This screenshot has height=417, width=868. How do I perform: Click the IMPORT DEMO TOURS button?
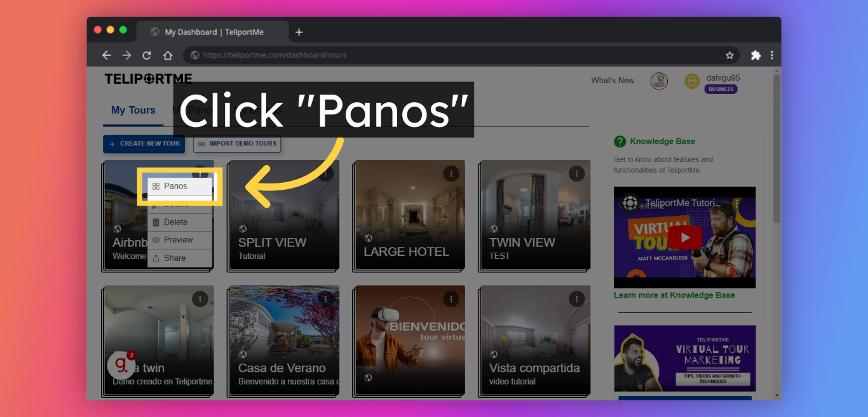[237, 144]
